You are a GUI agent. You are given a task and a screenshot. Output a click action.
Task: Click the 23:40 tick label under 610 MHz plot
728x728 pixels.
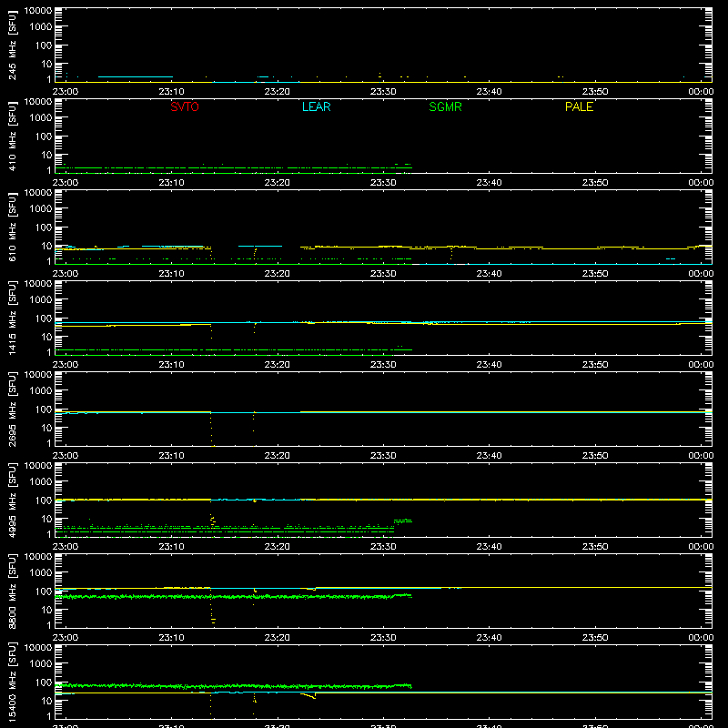(x=489, y=274)
